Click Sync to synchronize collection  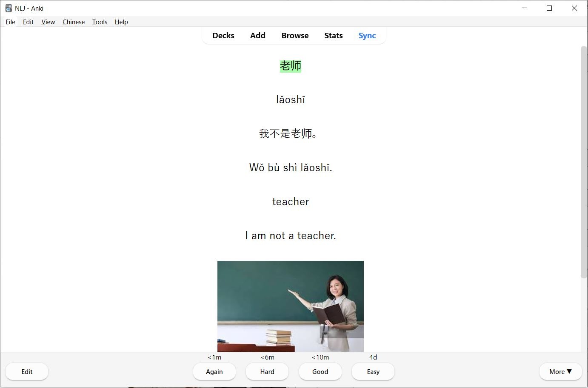pos(367,36)
